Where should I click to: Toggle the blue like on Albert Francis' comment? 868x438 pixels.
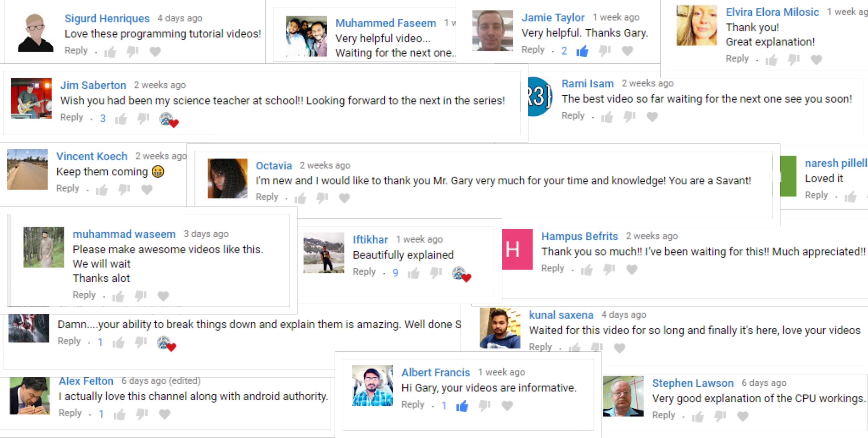[462, 406]
